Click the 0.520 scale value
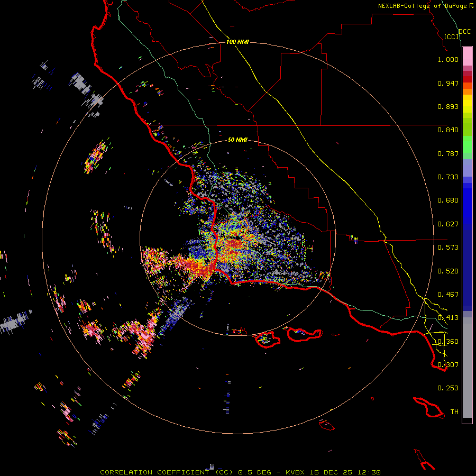Screen dimensions: 476x476 448,271
